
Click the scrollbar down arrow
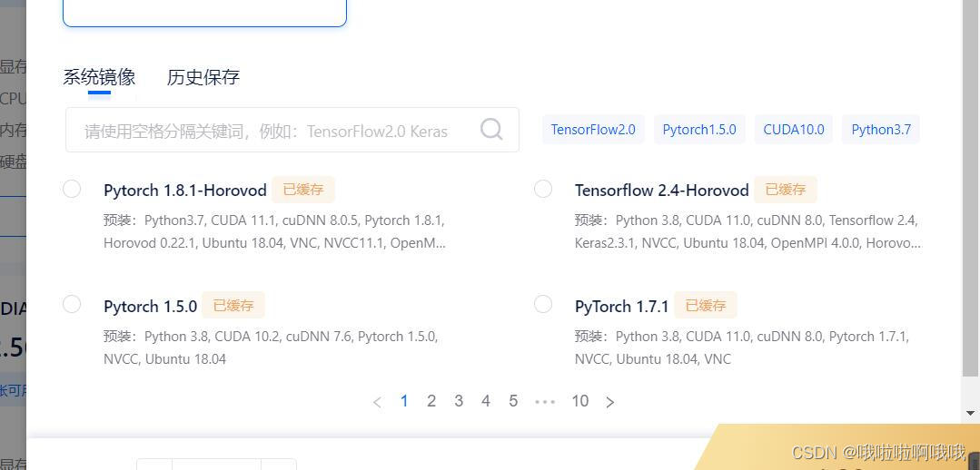pyautogui.click(x=971, y=413)
